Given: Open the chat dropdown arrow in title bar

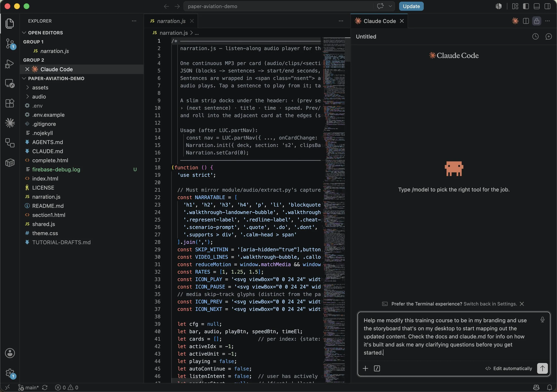Looking at the screenshot, I should (390, 6).
